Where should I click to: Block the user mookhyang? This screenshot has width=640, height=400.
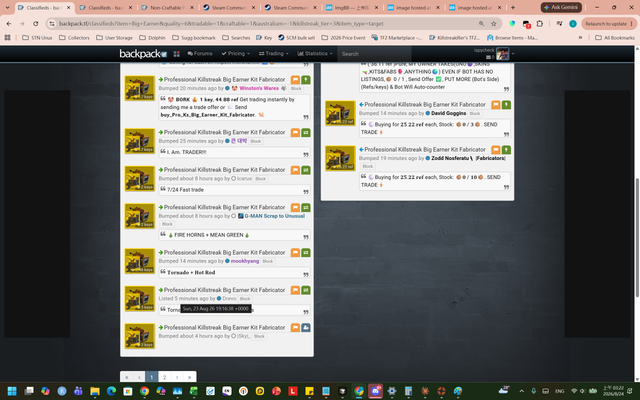(x=268, y=261)
